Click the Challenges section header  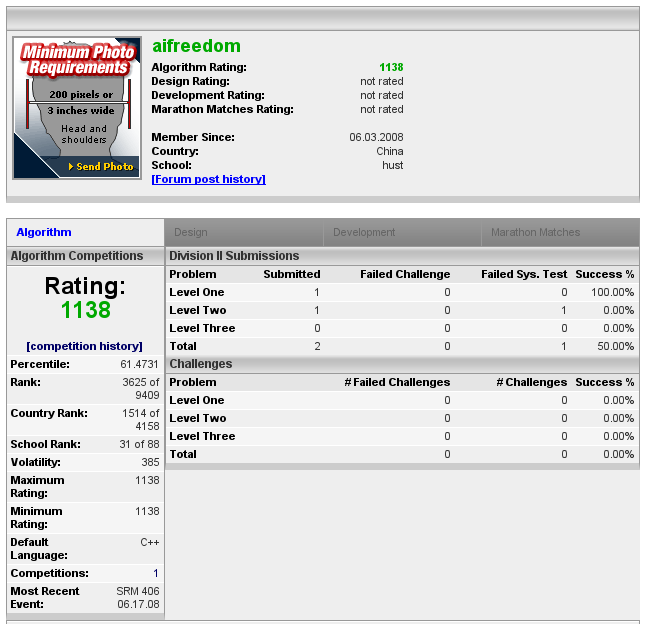coord(201,364)
